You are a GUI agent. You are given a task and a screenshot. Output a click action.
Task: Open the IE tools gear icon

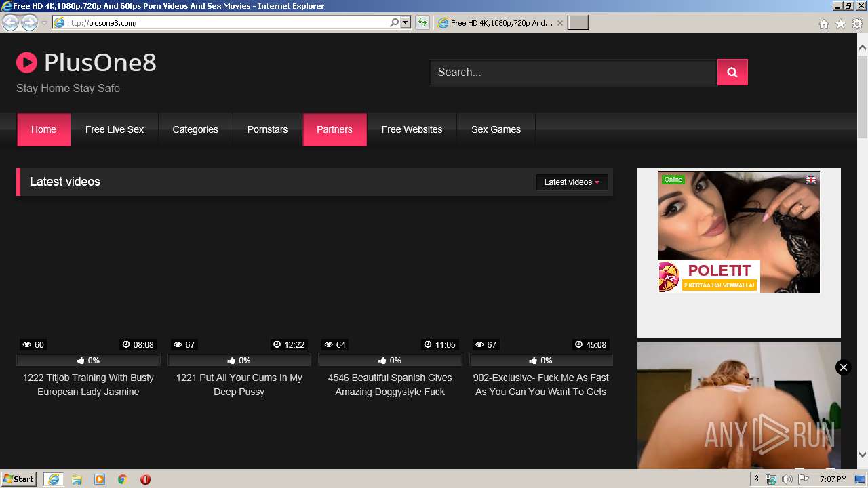(x=857, y=24)
